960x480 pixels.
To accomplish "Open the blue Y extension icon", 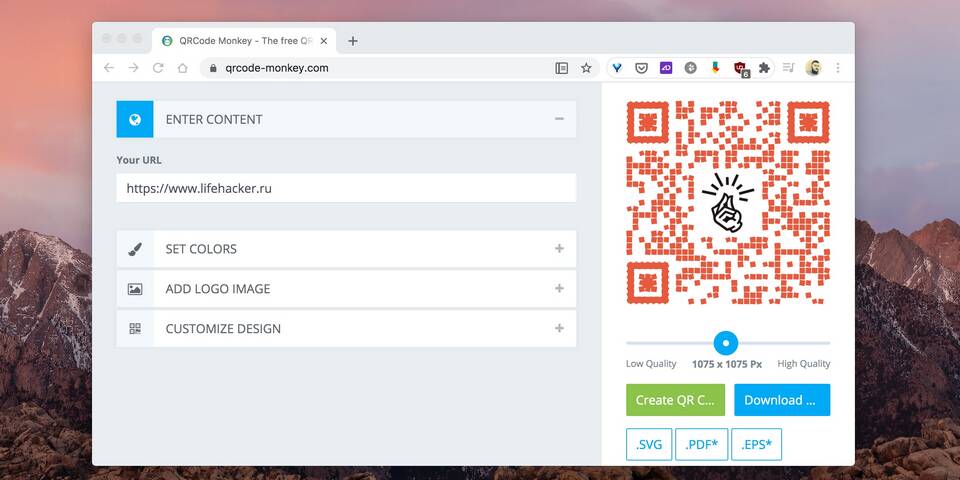I will [x=617, y=68].
